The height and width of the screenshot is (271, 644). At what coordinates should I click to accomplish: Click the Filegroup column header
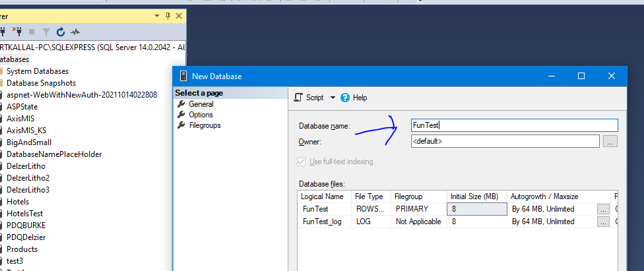(x=418, y=196)
